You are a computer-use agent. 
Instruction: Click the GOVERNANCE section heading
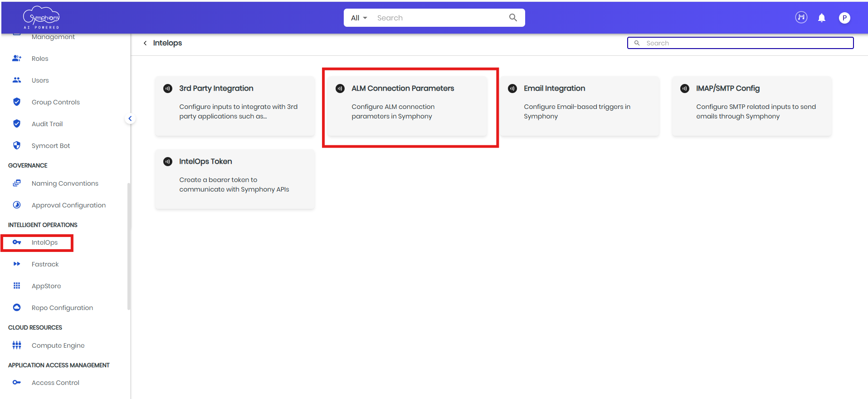coord(28,165)
